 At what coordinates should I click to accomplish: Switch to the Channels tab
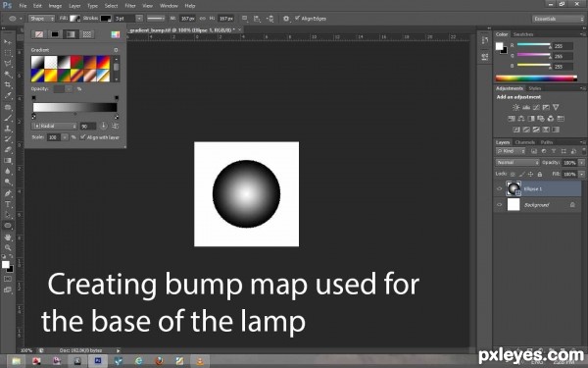click(x=524, y=142)
